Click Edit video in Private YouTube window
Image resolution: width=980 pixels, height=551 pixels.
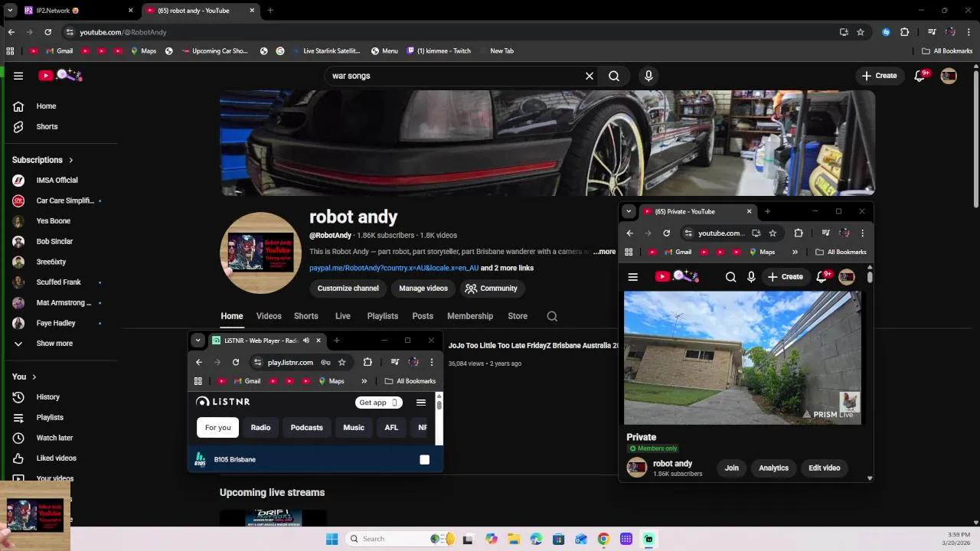coord(825,468)
